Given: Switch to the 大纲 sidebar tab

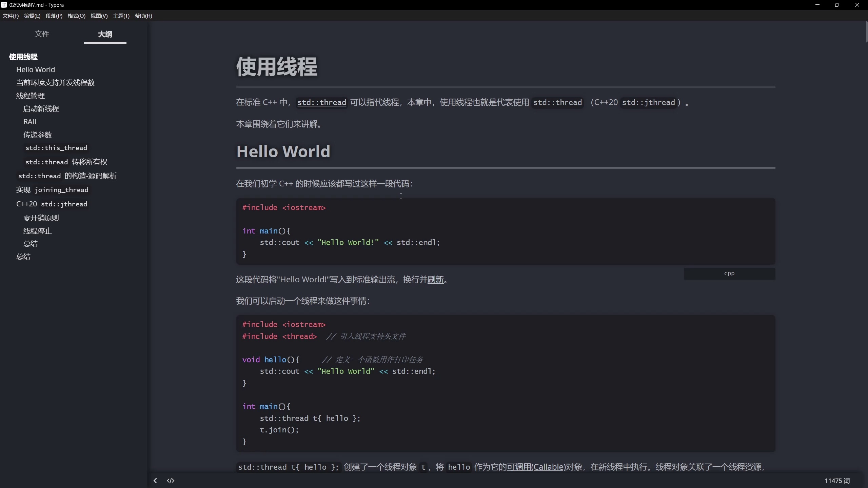Looking at the screenshot, I should 105,34.
